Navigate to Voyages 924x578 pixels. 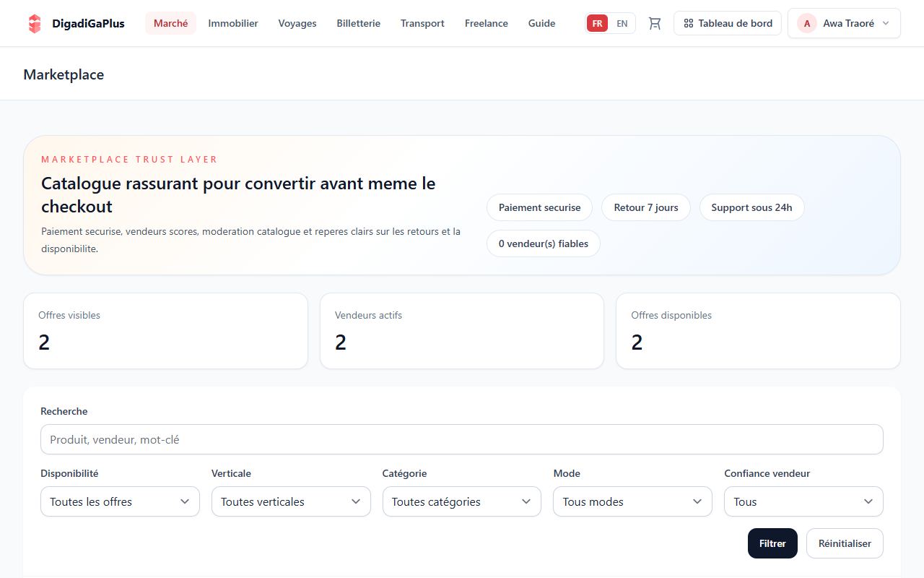(x=297, y=23)
